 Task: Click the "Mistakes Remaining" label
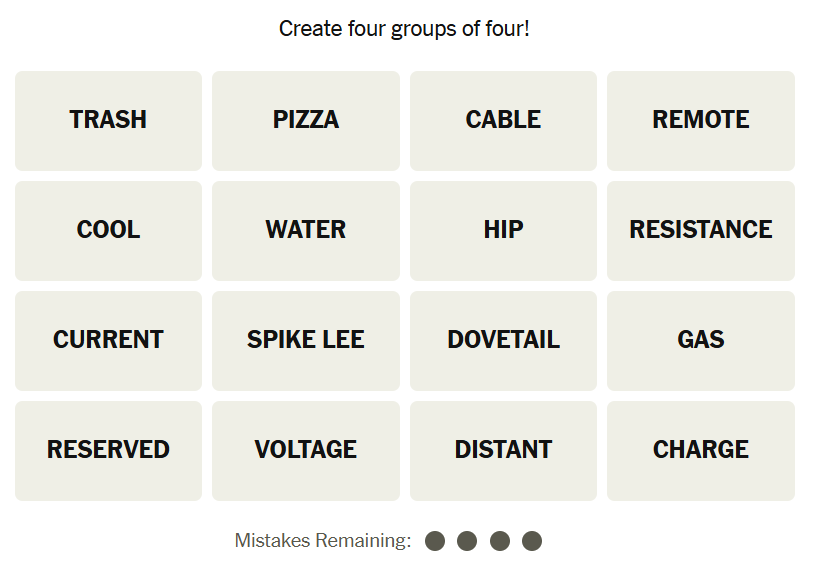click(322, 541)
